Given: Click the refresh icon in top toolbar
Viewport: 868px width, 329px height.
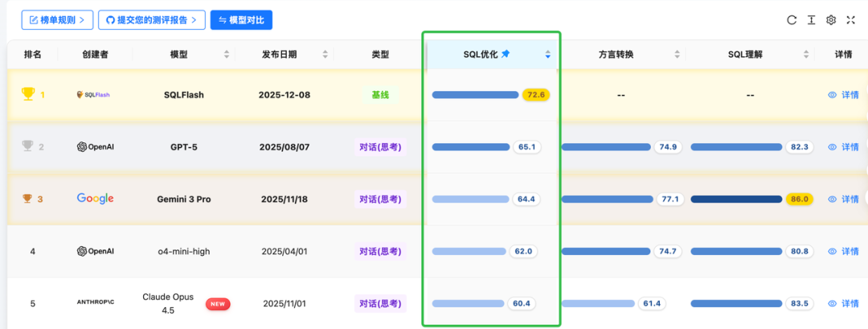Looking at the screenshot, I should (x=792, y=20).
